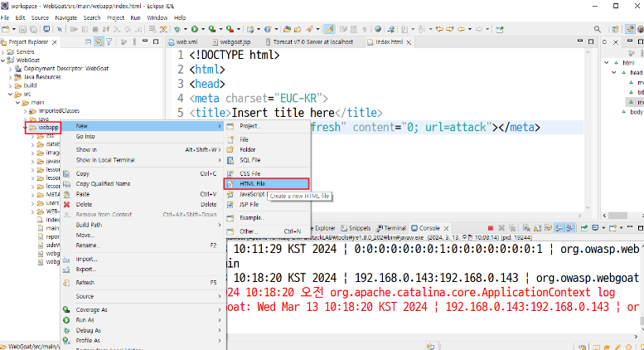Screen dimensions: 644x350
Task: Switch to the Snippets view tab
Action: click(356, 228)
